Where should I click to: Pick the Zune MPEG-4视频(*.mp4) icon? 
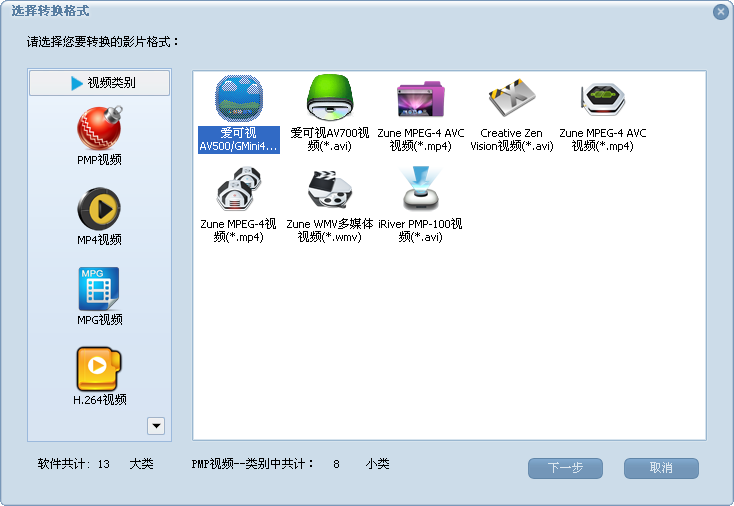pyautogui.click(x=239, y=189)
